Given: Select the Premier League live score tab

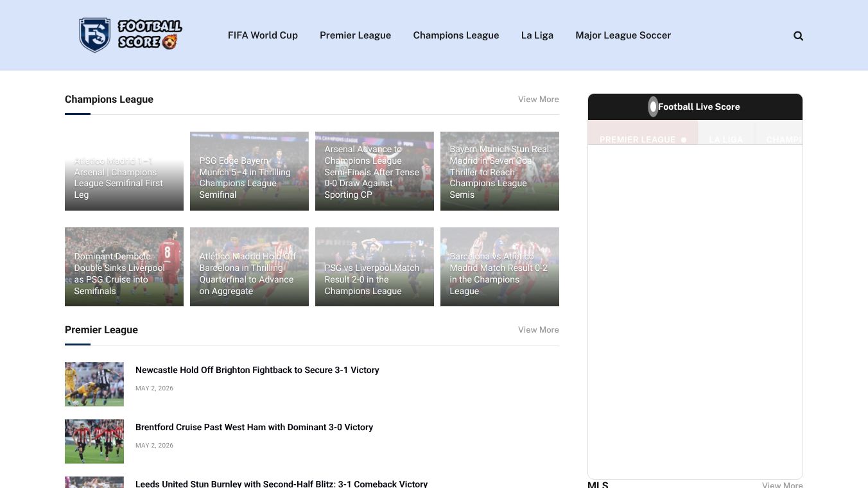Looking at the screenshot, I should pos(643,133).
